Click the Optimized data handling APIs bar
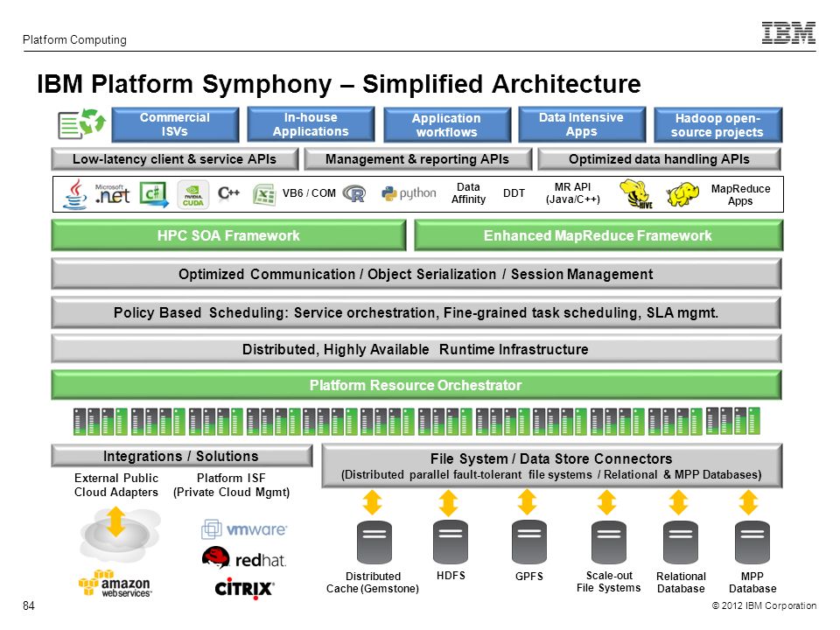The image size is (840, 630). pos(659,159)
